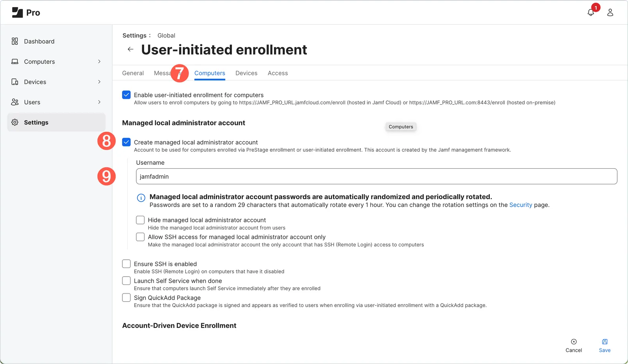Expand the Computers sidebar section
Viewport: 628px width, 364px height.
pyautogui.click(x=99, y=62)
